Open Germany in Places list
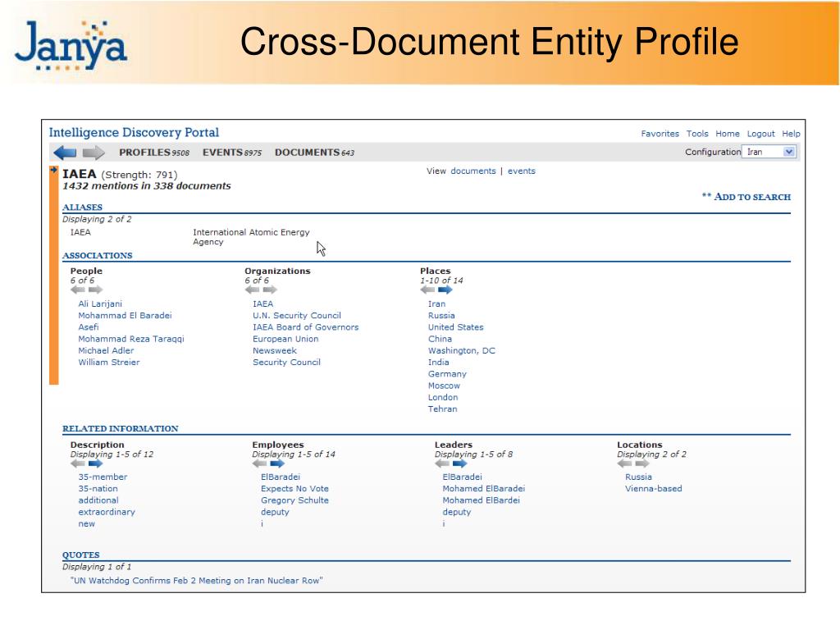The width and height of the screenshot is (840, 630). pos(447,374)
